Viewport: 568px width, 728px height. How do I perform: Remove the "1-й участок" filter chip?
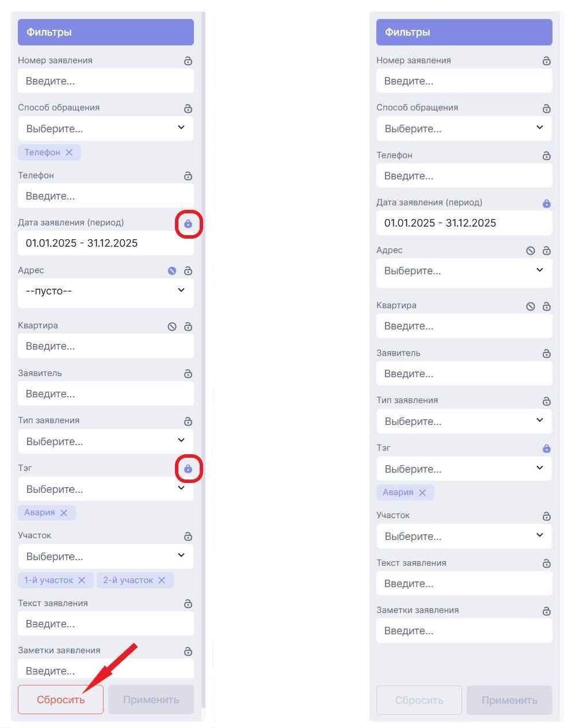click(82, 580)
